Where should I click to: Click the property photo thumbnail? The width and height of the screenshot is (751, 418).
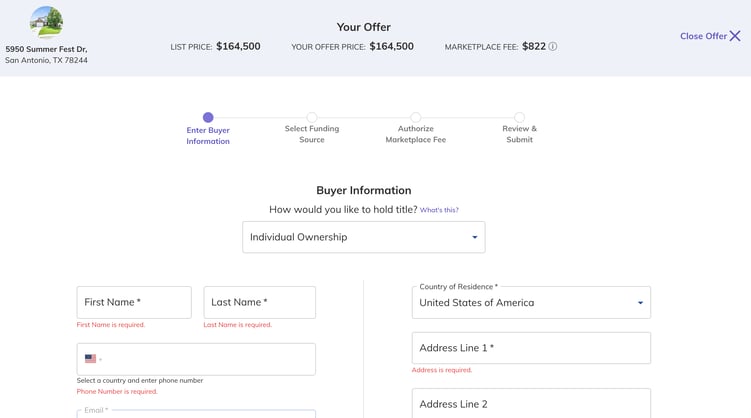coord(46,22)
